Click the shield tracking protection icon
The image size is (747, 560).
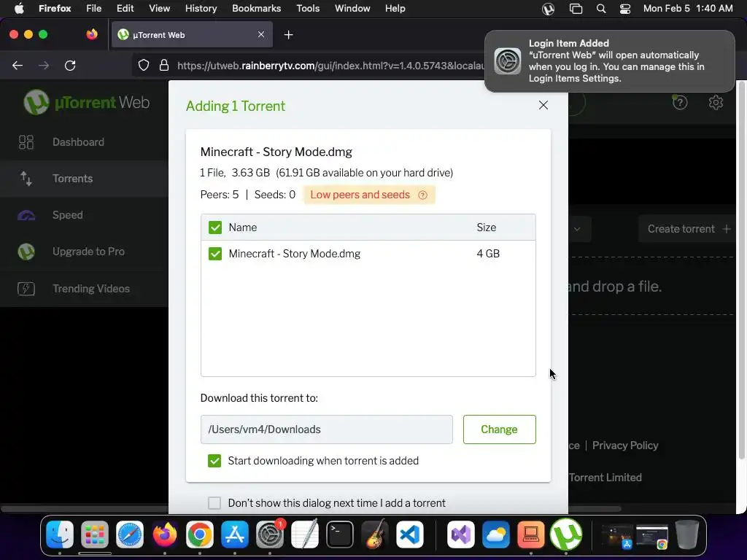(144, 65)
